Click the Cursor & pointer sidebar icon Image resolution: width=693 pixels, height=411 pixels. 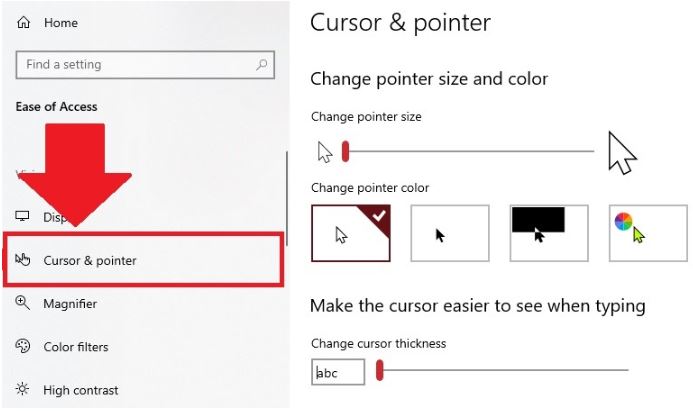coord(23,261)
